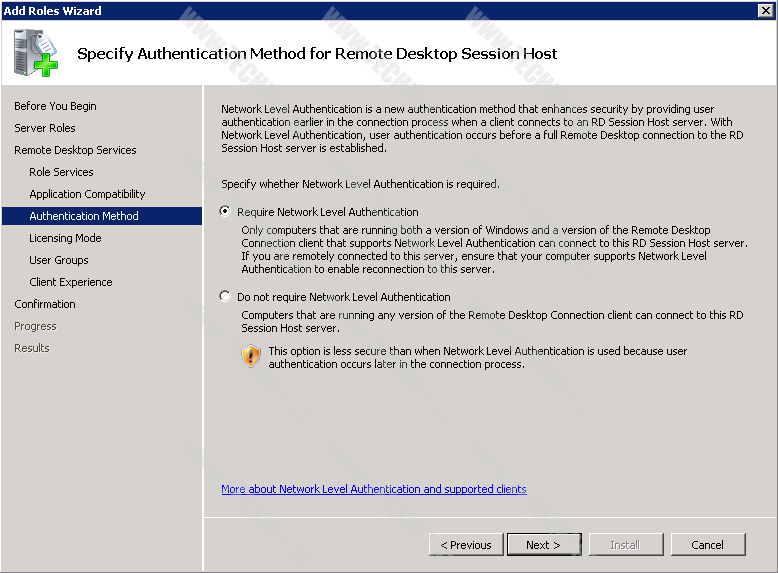Navigate to Role Services page

(x=61, y=172)
